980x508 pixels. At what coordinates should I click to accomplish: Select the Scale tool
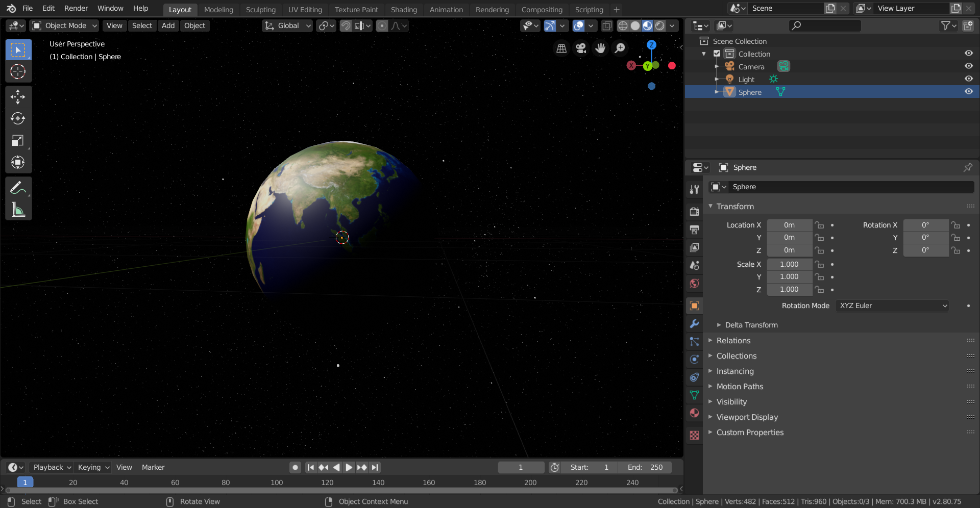click(x=18, y=140)
